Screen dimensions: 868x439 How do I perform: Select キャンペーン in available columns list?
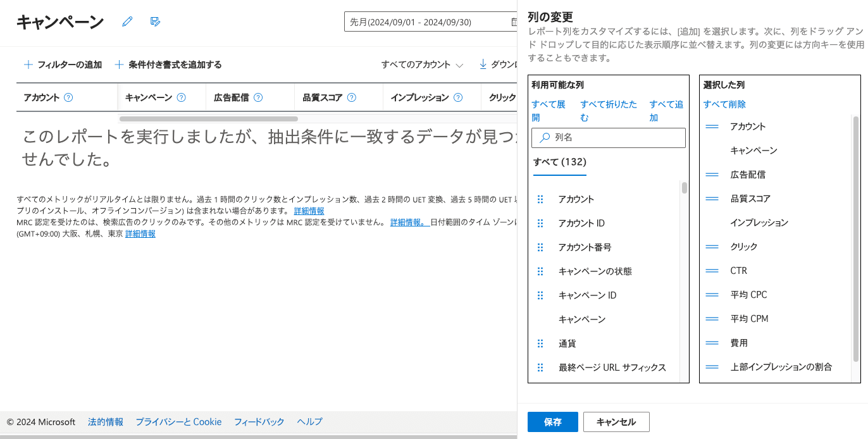click(582, 319)
